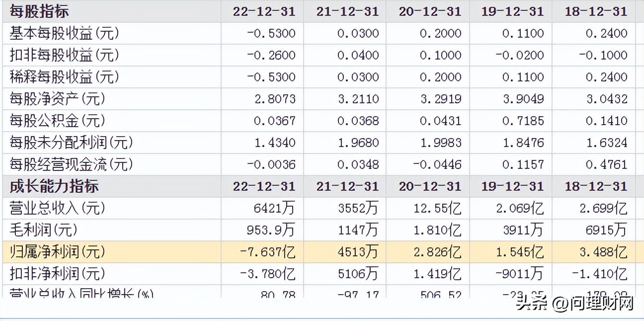This screenshot has width=644, height=321.
Task: Click the 每股经营现金流(元) row label
Action: point(71,164)
